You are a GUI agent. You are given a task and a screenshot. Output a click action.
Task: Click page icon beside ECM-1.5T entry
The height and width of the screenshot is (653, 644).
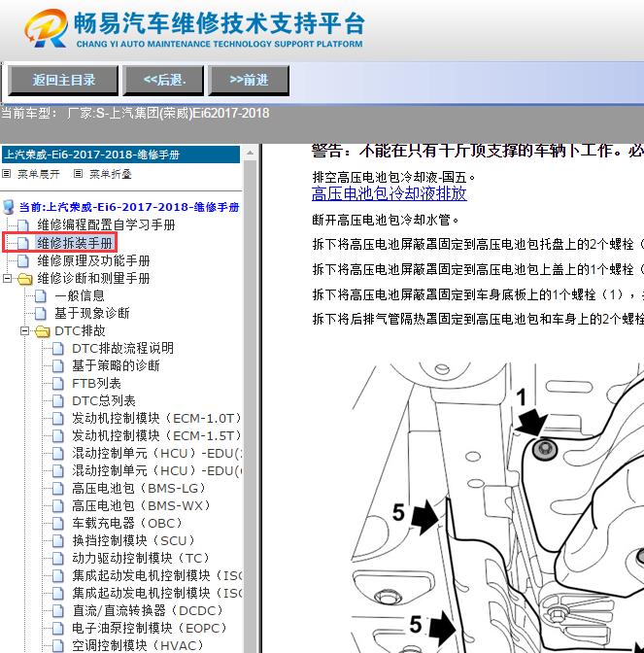pyautogui.click(x=58, y=436)
